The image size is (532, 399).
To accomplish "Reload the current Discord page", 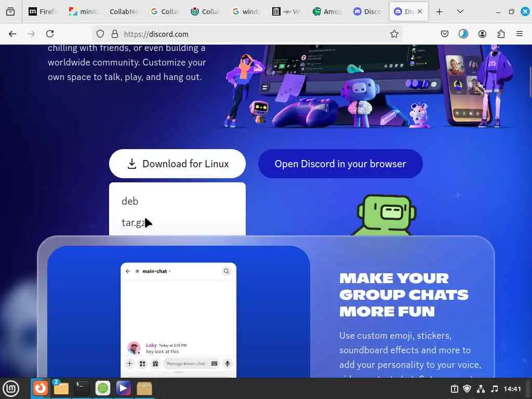I will point(50,34).
